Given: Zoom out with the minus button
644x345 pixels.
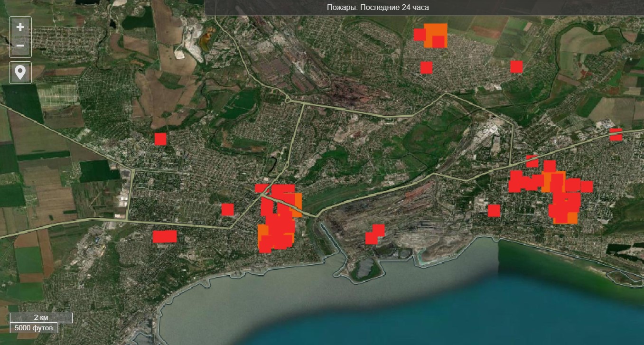Looking at the screenshot, I should [x=20, y=46].
